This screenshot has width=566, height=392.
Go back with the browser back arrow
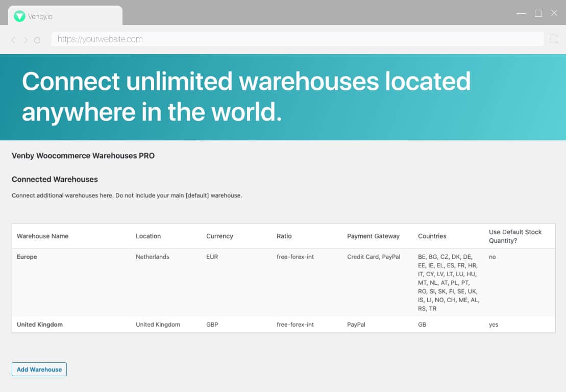coord(13,40)
